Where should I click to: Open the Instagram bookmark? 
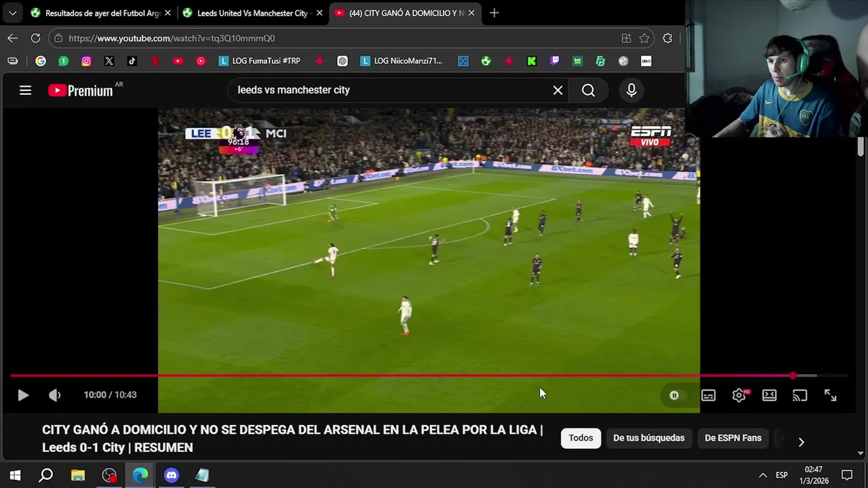tap(86, 61)
